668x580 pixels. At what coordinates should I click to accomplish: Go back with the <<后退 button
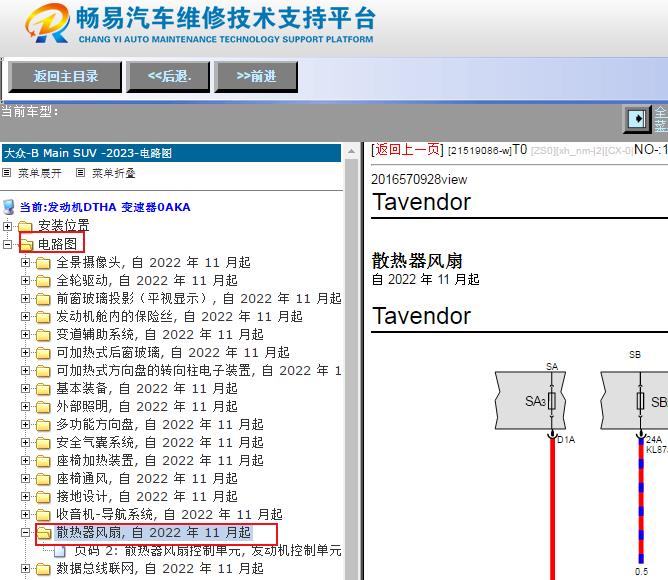coord(168,77)
